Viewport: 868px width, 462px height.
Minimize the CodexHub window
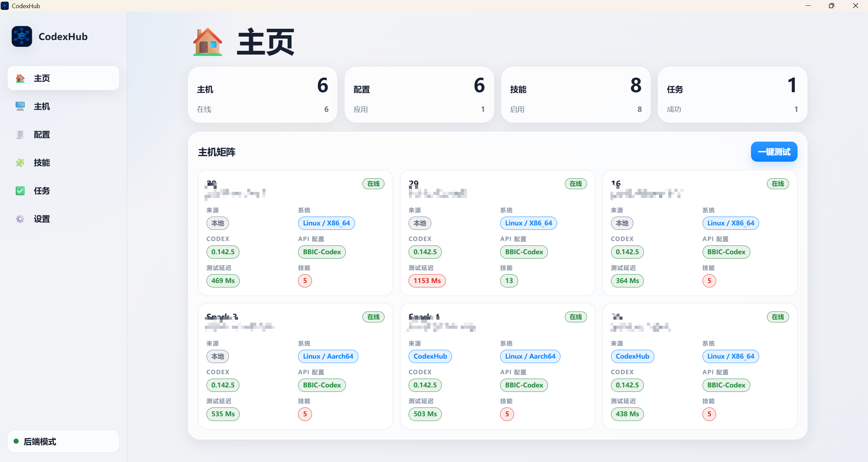pos(808,6)
